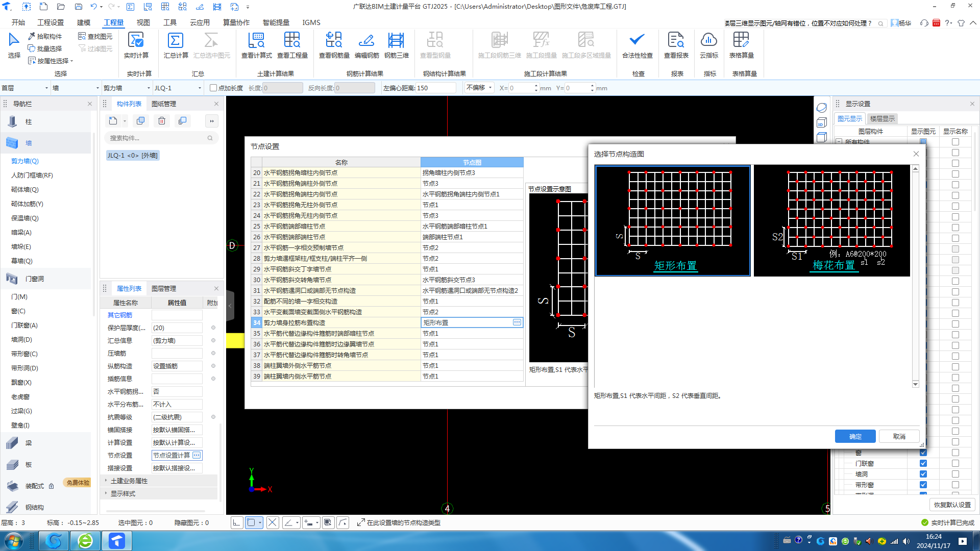Switch to 图纸管理 tab
This screenshot has height=551, width=980.
[164, 104]
